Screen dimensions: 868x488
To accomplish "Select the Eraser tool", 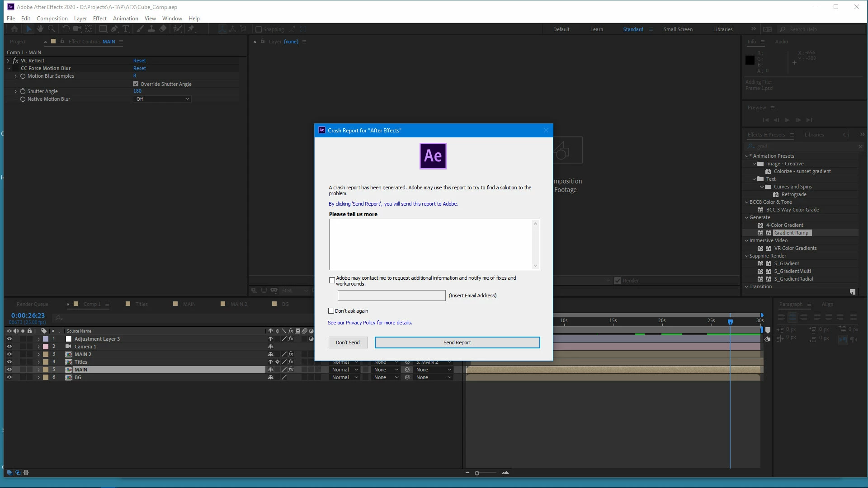I will (163, 29).
